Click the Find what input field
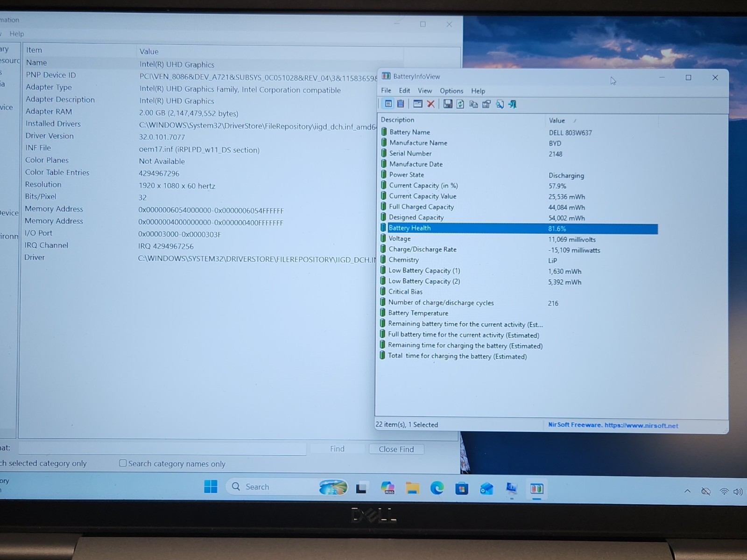This screenshot has width=747, height=560. (x=162, y=448)
